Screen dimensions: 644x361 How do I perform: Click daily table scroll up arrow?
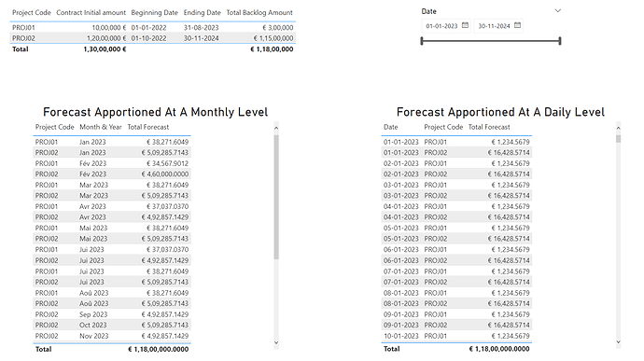click(618, 128)
